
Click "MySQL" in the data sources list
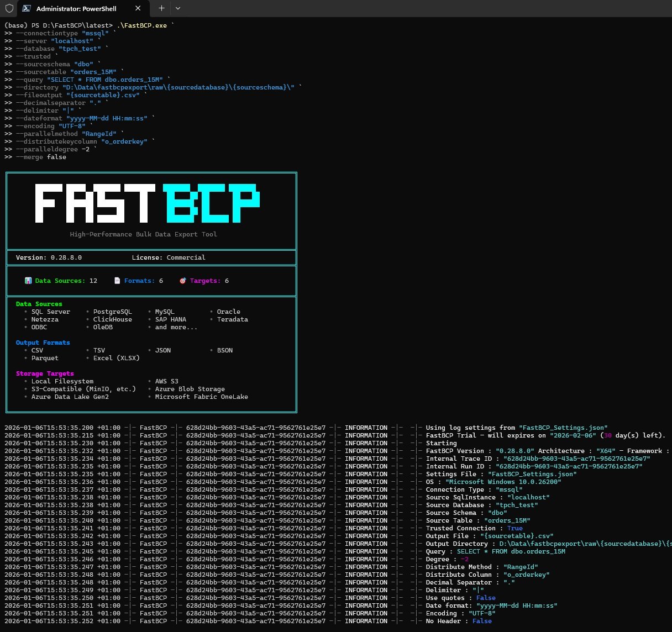165,312
